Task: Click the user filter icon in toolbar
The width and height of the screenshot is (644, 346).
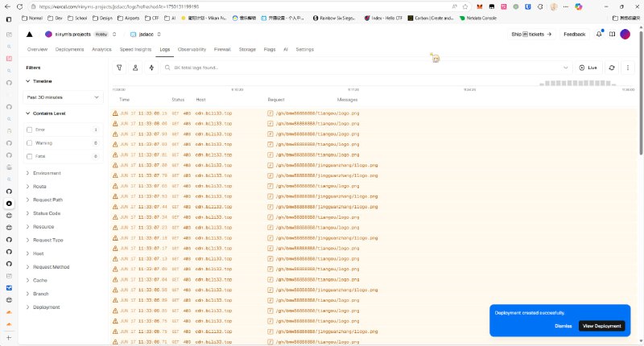Action: (x=136, y=68)
